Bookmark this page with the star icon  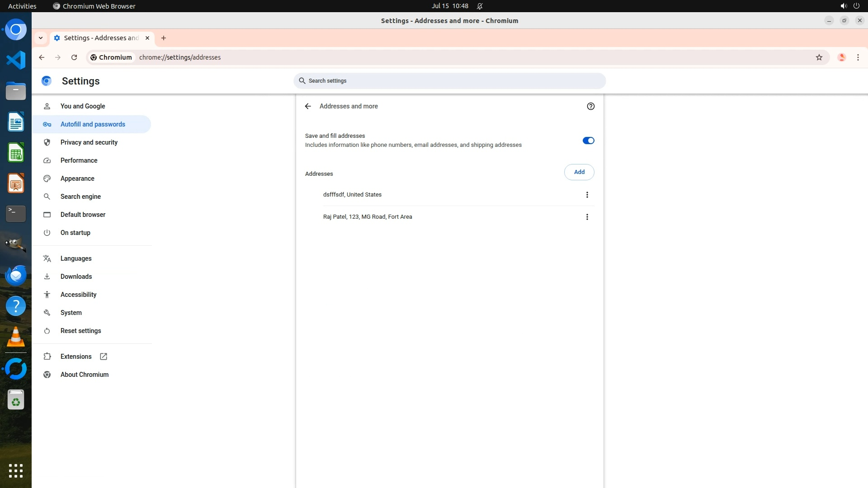coord(819,57)
